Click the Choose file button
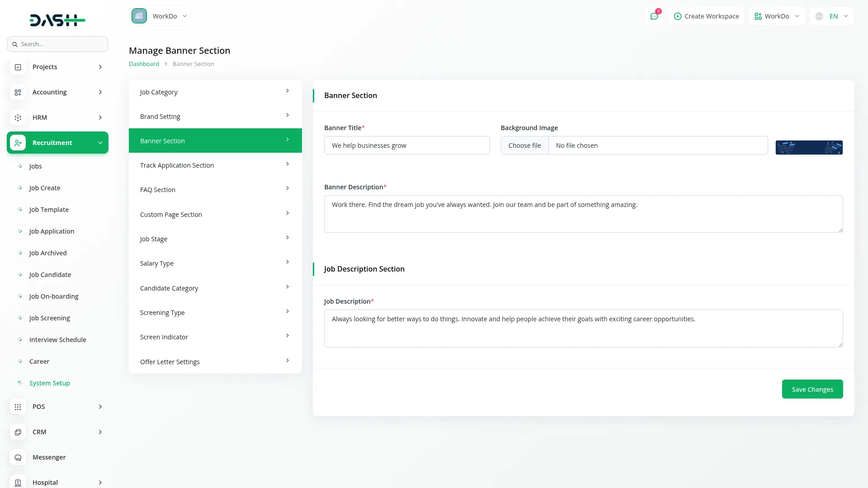The width and height of the screenshot is (868, 488). (524, 145)
